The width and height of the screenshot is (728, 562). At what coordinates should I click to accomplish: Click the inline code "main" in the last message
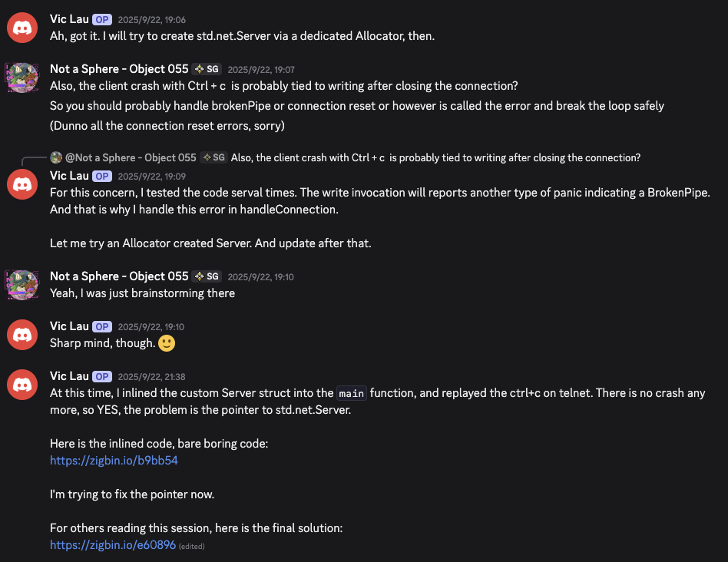point(352,393)
